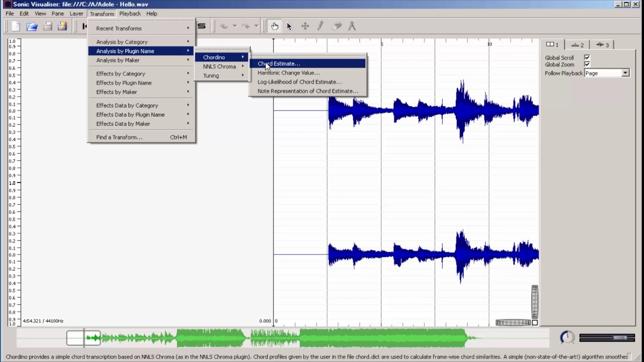Open the Layer menu
Screen dimensions: 644x362
click(x=76, y=14)
